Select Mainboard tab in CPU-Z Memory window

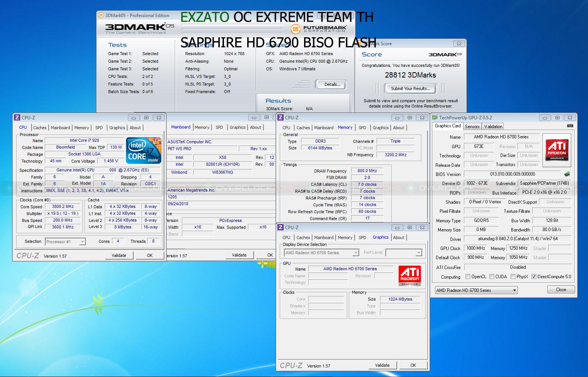324,128
